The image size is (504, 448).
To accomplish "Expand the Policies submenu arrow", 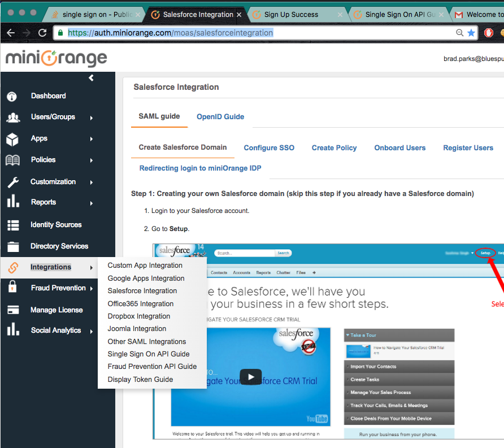I will (92, 160).
